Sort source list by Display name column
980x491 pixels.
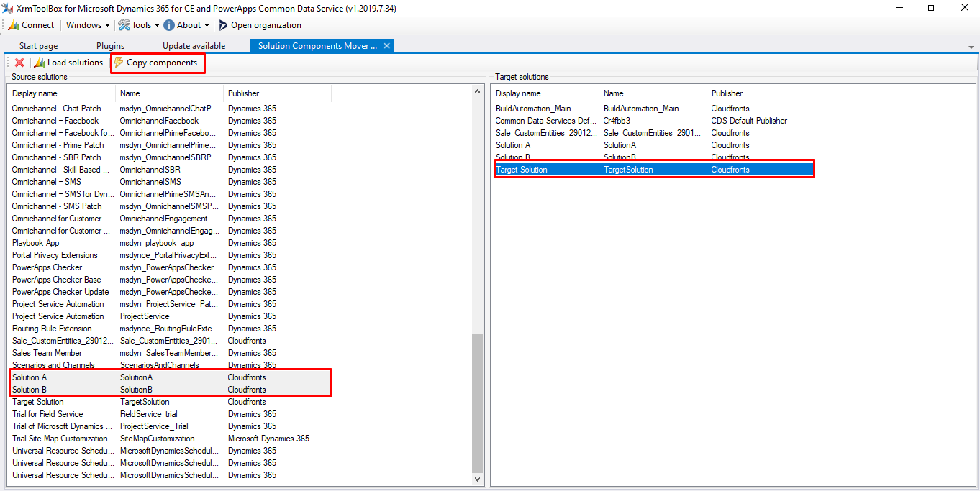click(61, 93)
